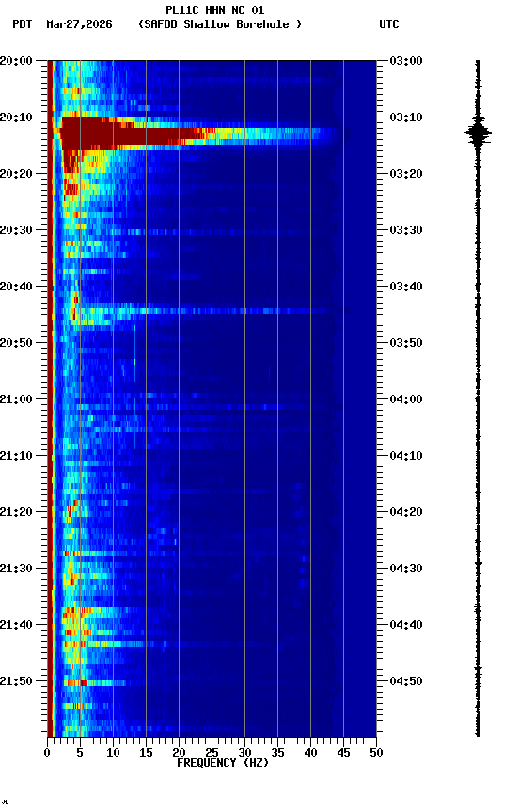Click the 04:10 UTC time label
Screen dimensions: 519x812
406,456
